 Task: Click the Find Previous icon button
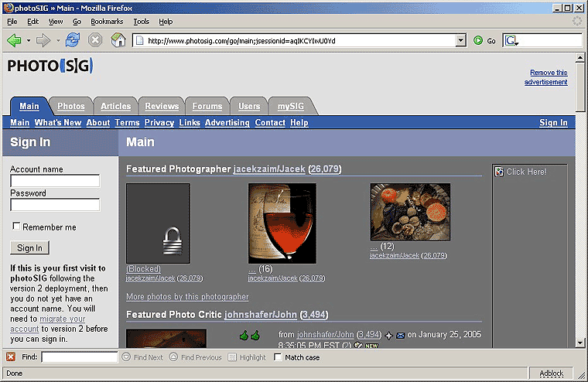click(x=173, y=357)
